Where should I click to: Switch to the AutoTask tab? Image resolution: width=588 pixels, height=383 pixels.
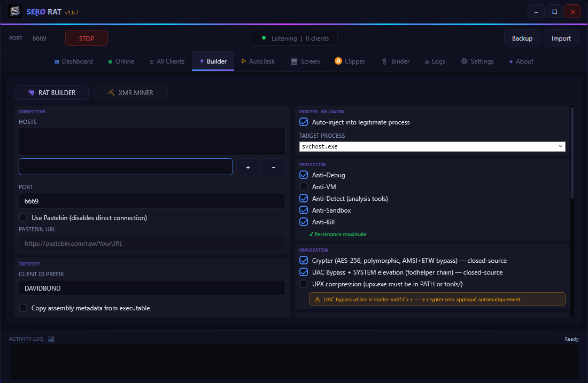tap(258, 61)
